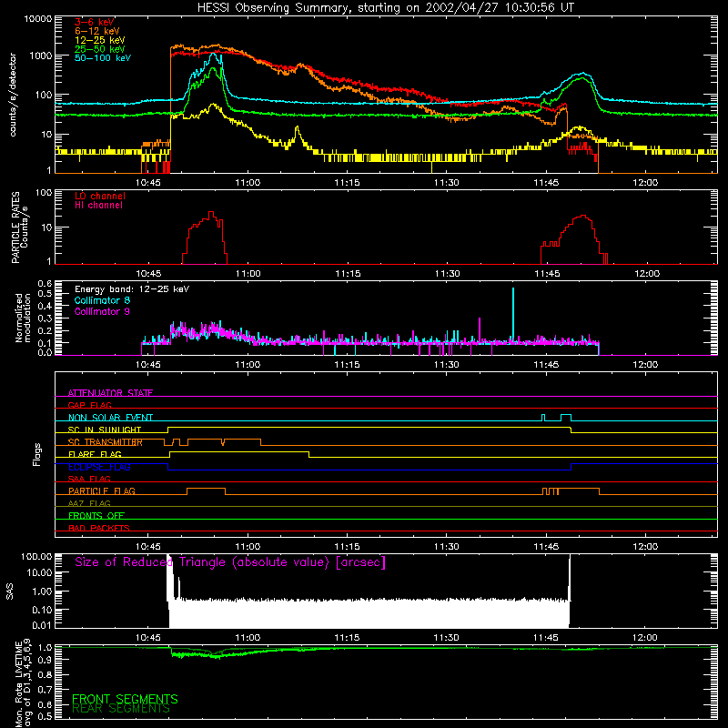This screenshot has width=728, height=728.
Task: Click the 11:30 tick under the SAS plot
Action: tap(446, 638)
